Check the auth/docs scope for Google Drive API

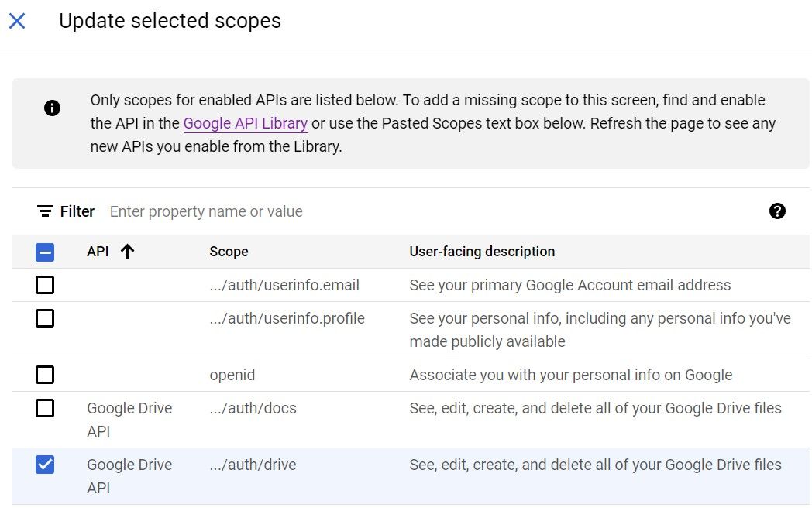point(45,408)
